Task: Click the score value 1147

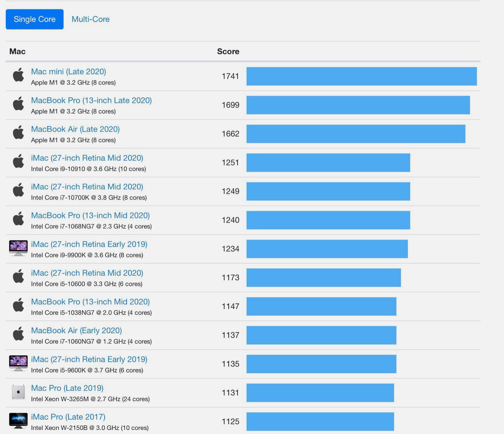Action: pyautogui.click(x=230, y=306)
